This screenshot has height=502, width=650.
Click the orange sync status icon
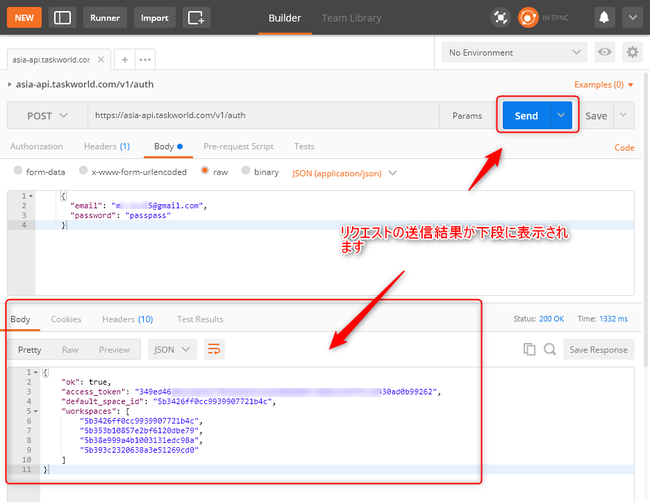point(528,18)
